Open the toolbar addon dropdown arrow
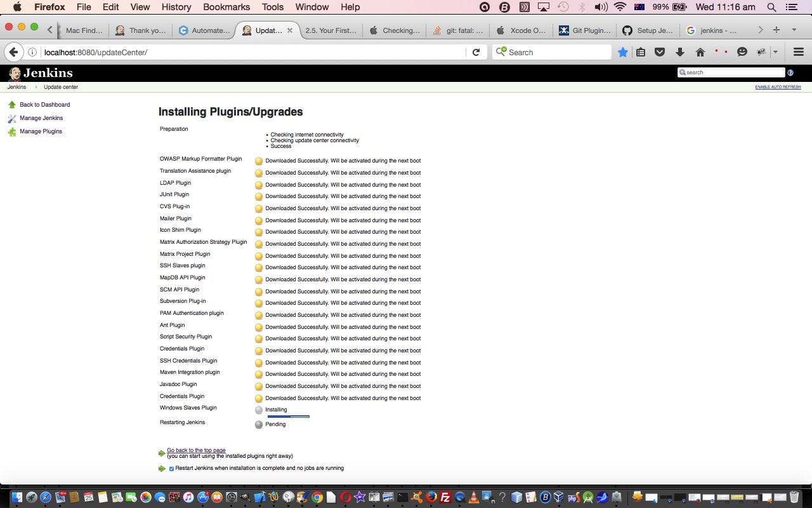Image resolution: width=812 pixels, height=508 pixels. click(x=775, y=52)
